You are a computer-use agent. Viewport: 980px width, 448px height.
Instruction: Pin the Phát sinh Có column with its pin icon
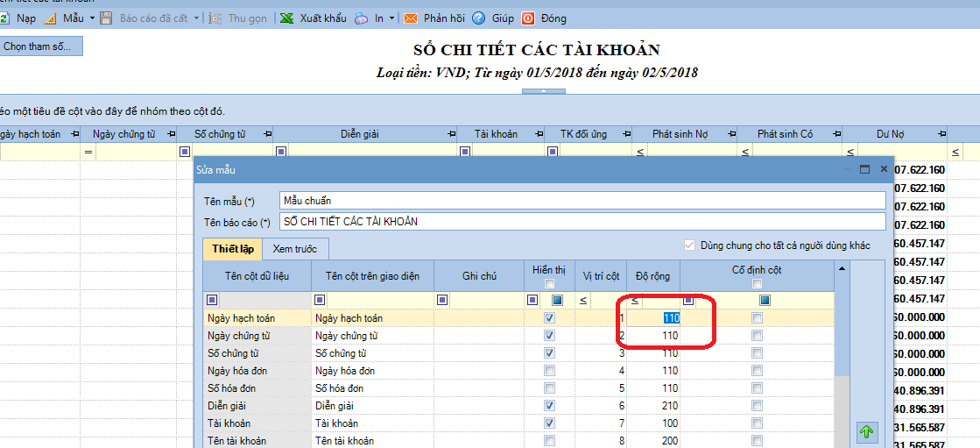836,134
